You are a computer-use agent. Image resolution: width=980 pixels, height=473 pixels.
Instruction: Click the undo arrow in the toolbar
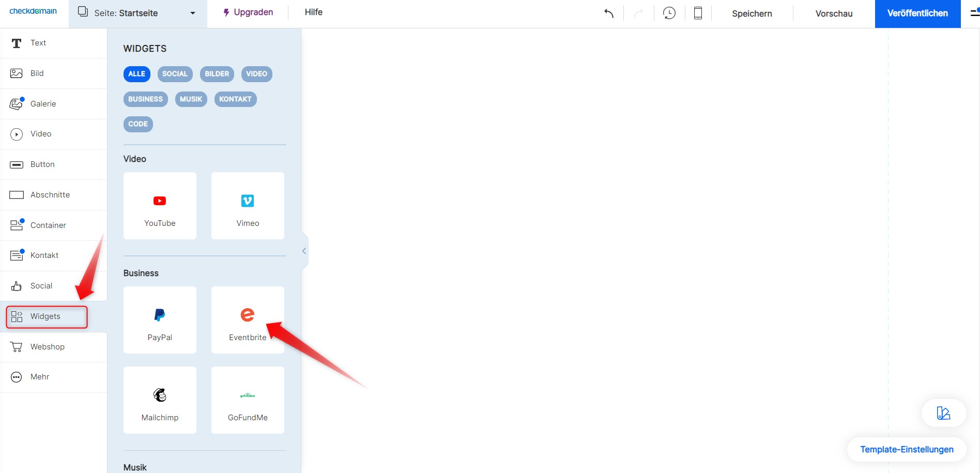[608, 13]
